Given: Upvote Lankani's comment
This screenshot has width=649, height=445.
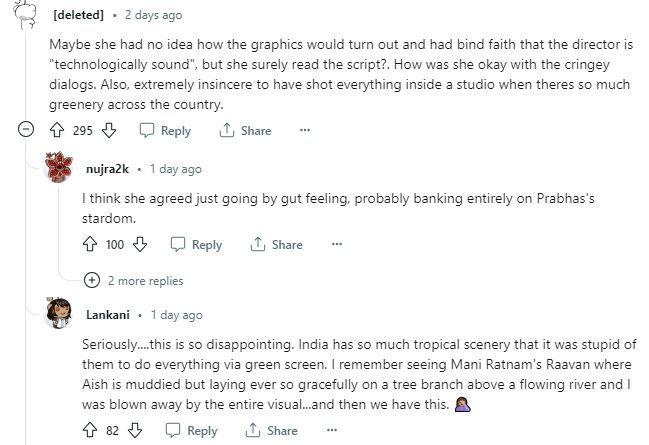Looking at the screenshot, I should click(x=92, y=430).
